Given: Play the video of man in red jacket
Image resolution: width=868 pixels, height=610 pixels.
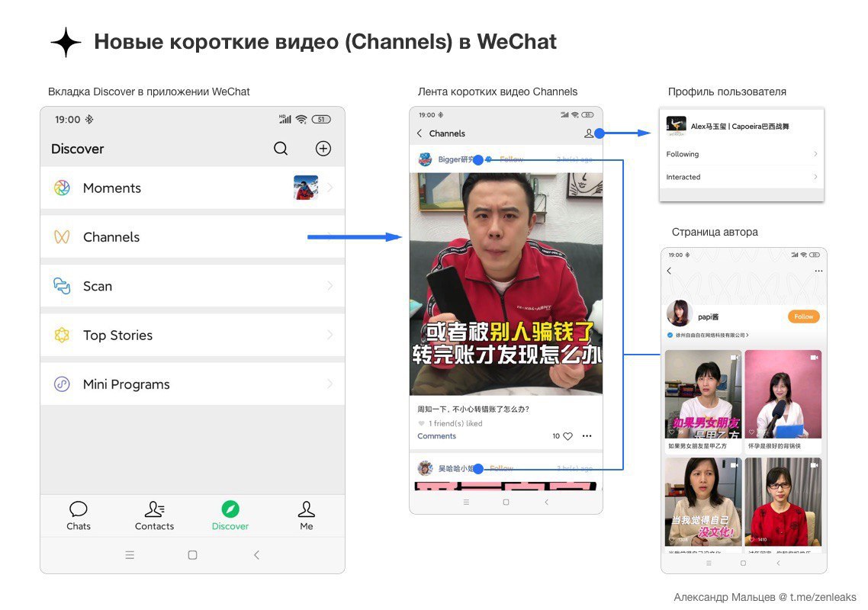Looking at the screenshot, I should click(506, 284).
